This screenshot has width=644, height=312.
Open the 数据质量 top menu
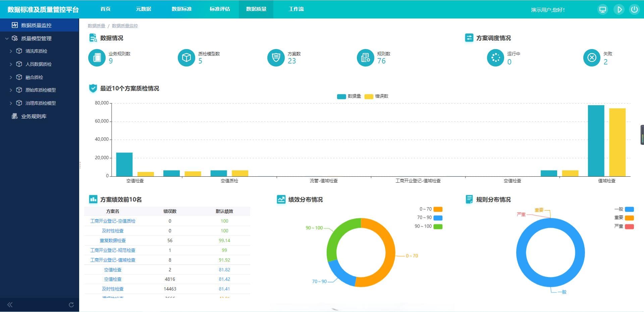point(256,9)
